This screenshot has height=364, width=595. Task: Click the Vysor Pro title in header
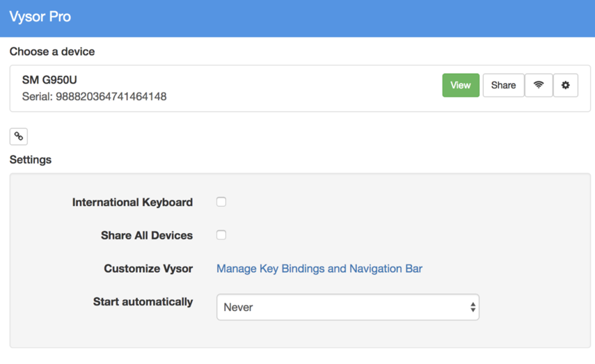[40, 17]
